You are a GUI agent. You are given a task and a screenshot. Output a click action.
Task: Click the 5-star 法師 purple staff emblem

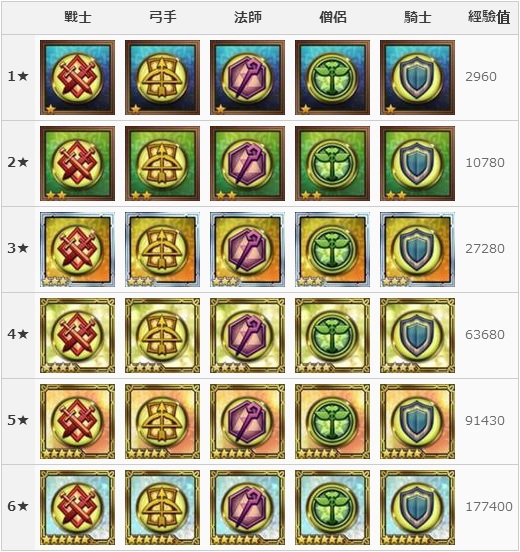(x=248, y=422)
